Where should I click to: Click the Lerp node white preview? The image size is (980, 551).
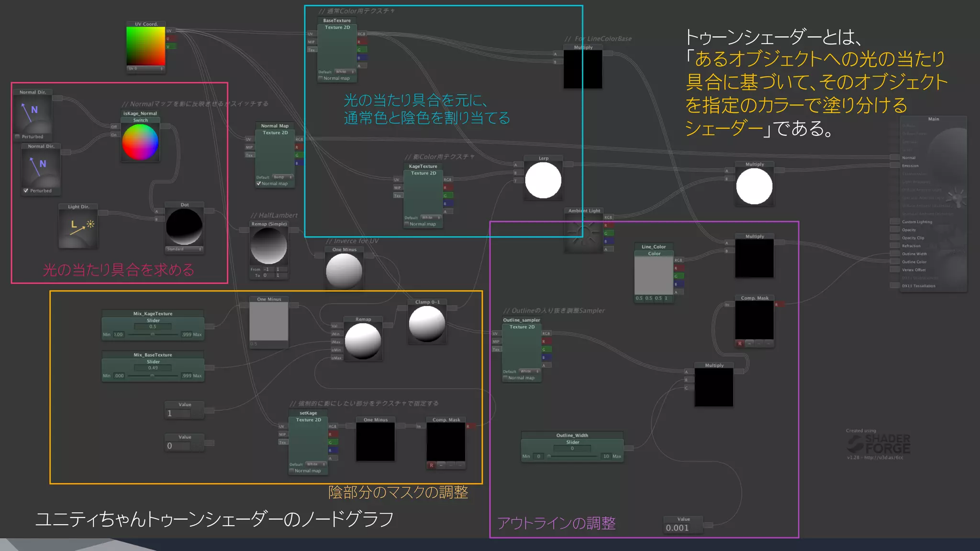(543, 180)
